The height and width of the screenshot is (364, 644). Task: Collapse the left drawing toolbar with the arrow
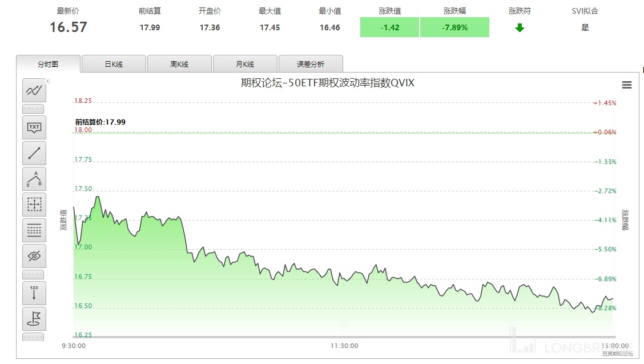coord(48,81)
